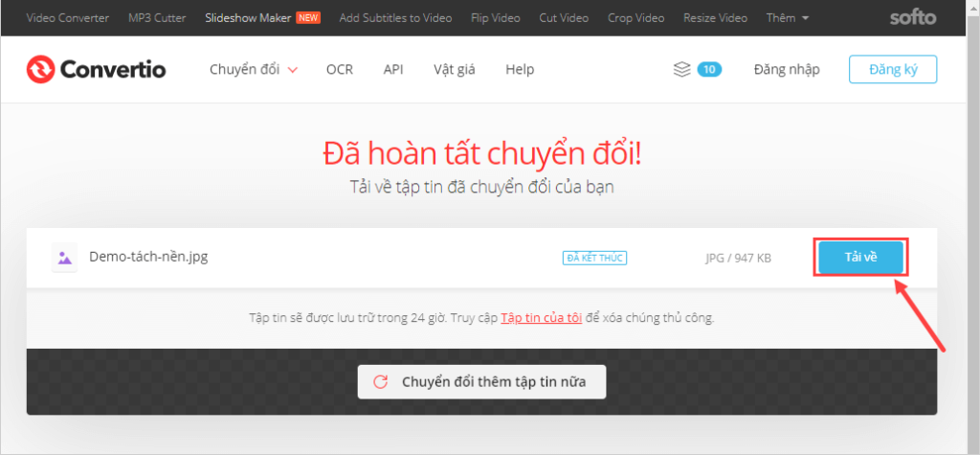Select MP3 Cutter from the top bar
The width and height of the screenshot is (980, 455).
[x=157, y=18]
